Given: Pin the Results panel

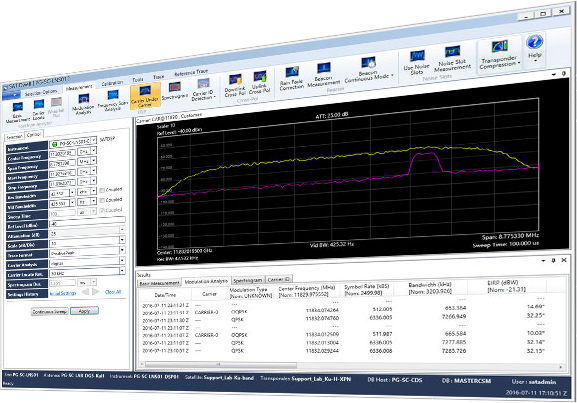Looking at the screenshot, I should (553, 260).
